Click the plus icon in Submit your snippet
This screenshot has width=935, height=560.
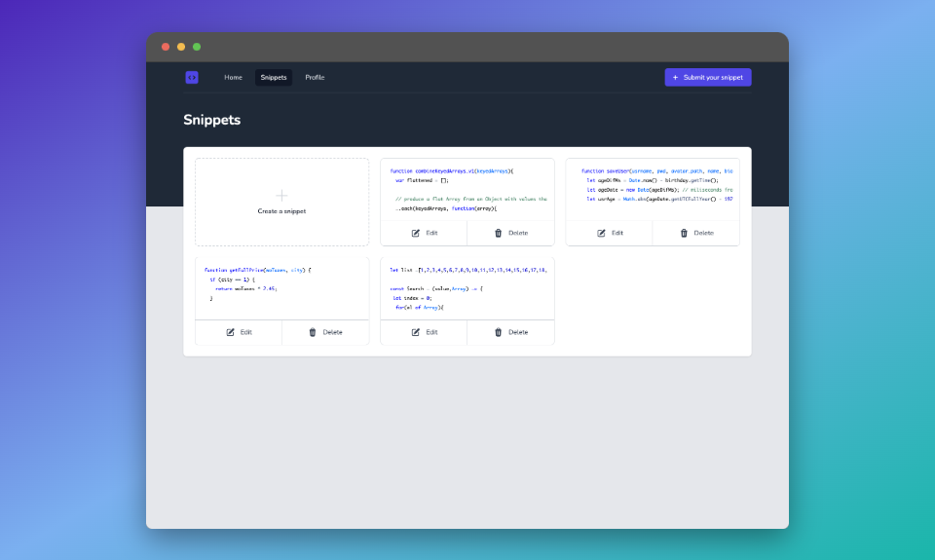click(x=676, y=78)
